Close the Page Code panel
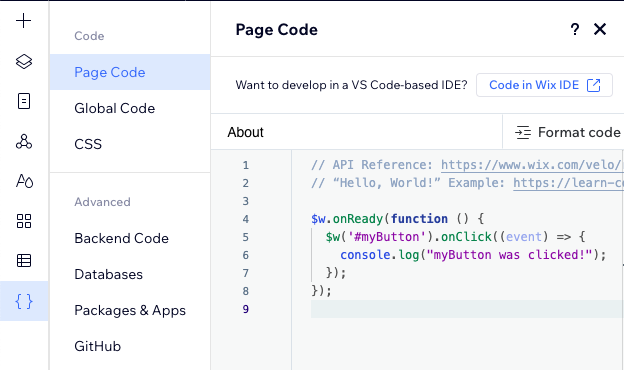 (x=600, y=29)
